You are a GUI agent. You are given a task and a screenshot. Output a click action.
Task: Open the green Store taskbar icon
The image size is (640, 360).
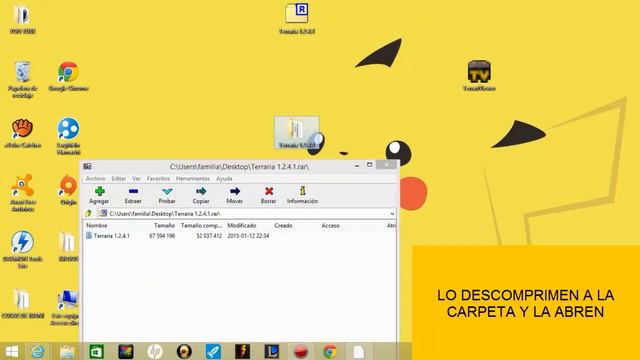tap(96, 351)
